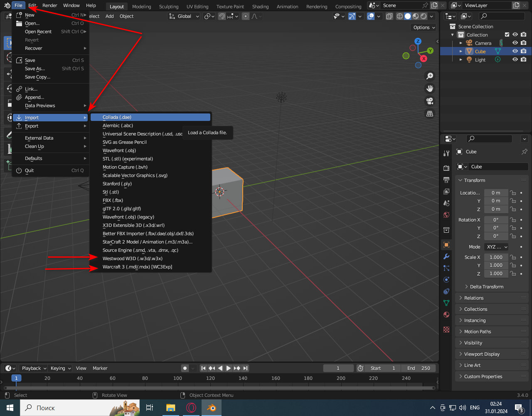Open the Material properties tab icon
The image size is (532, 416).
point(446,315)
